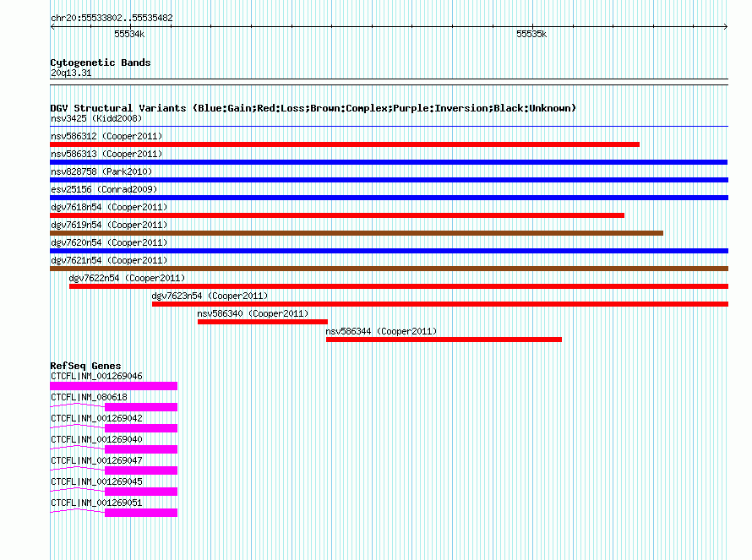Image resolution: width=752 pixels, height=560 pixels.
Task: Click the 55535k ruler tick label
Action: (x=531, y=34)
